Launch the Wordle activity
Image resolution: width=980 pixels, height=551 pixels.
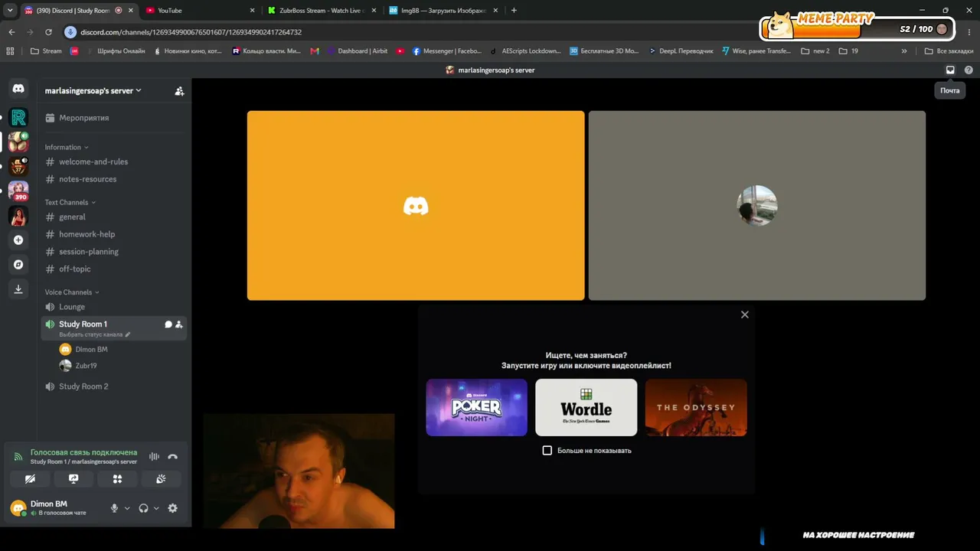click(586, 407)
